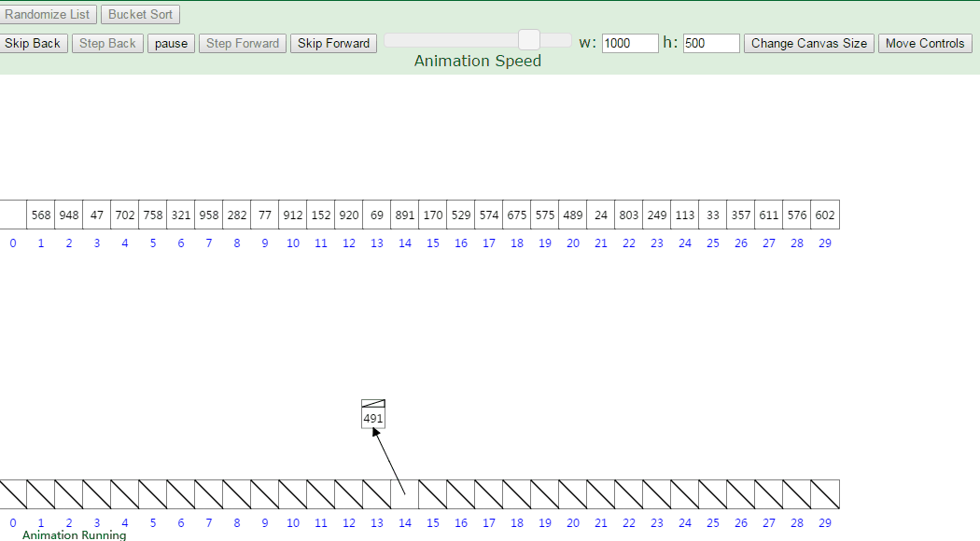Click the Animation Running status text

[x=73, y=534]
